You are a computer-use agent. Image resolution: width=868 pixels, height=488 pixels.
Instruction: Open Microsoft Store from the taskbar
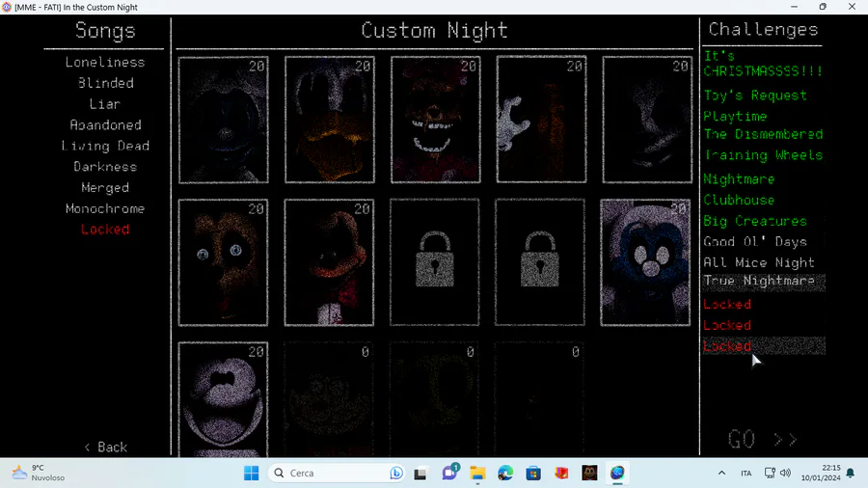(533, 474)
